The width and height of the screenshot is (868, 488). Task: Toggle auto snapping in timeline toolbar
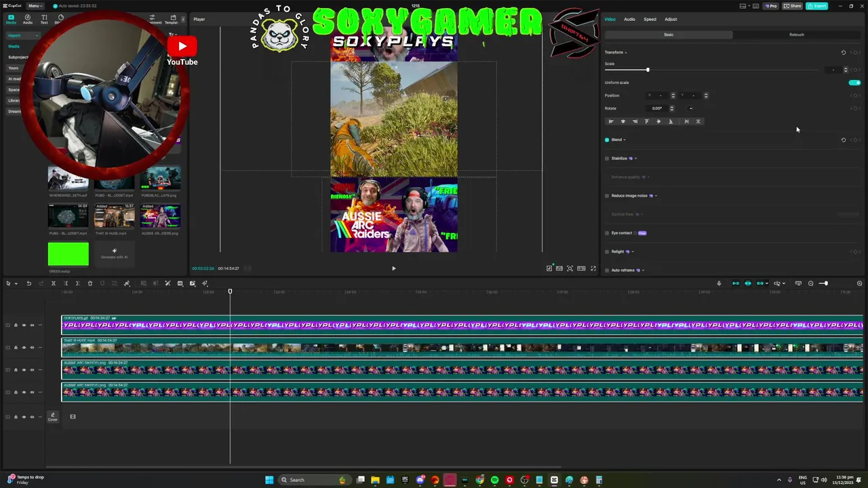tap(748, 283)
